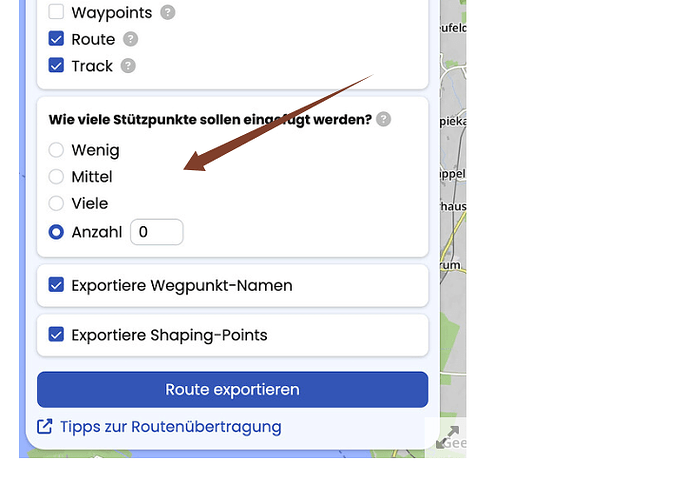Select the Anzahl radio option
Viewport: 684px width, 500px height.
tap(56, 232)
